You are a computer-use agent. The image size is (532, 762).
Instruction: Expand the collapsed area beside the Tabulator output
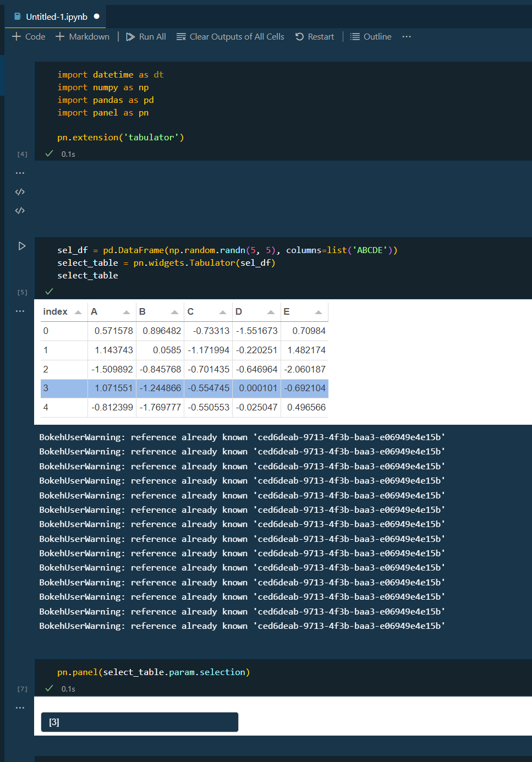pos(20,311)
